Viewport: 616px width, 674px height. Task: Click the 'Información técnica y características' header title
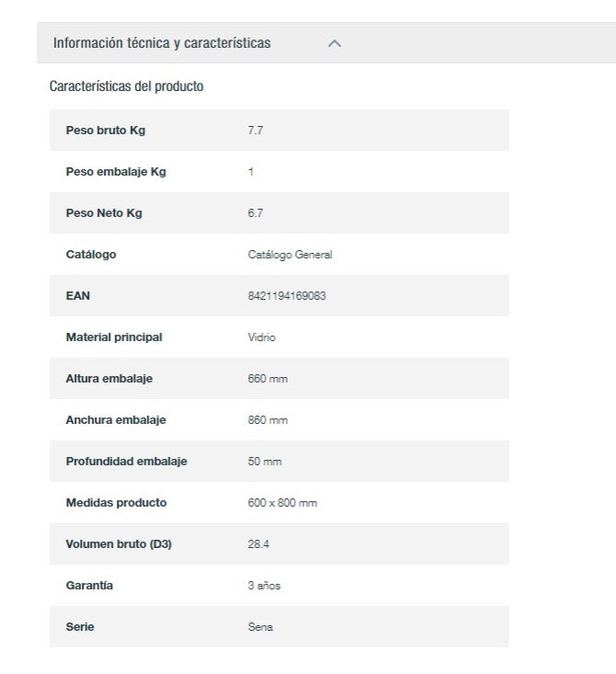pyautogui.click(x=162, y=43)
